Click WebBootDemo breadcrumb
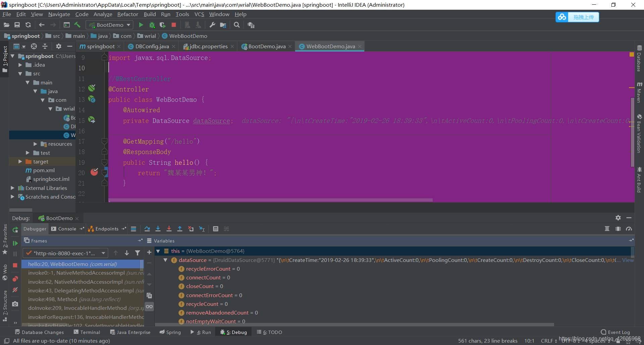644x345 pixels. (x=184, y=36)
